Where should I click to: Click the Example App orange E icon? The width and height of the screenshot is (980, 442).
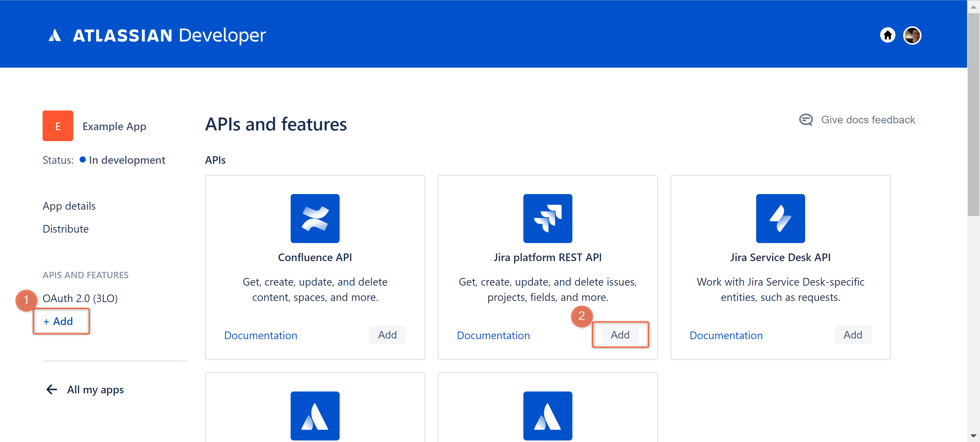pyautogui.click(x=58, y=126)
